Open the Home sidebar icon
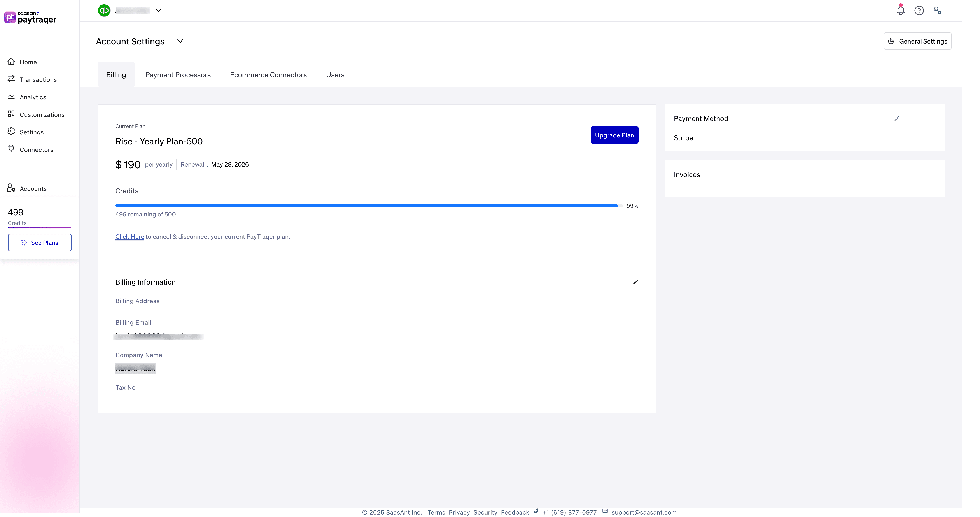The width and height of the screenshot is (980, 517). coord(12,62)
